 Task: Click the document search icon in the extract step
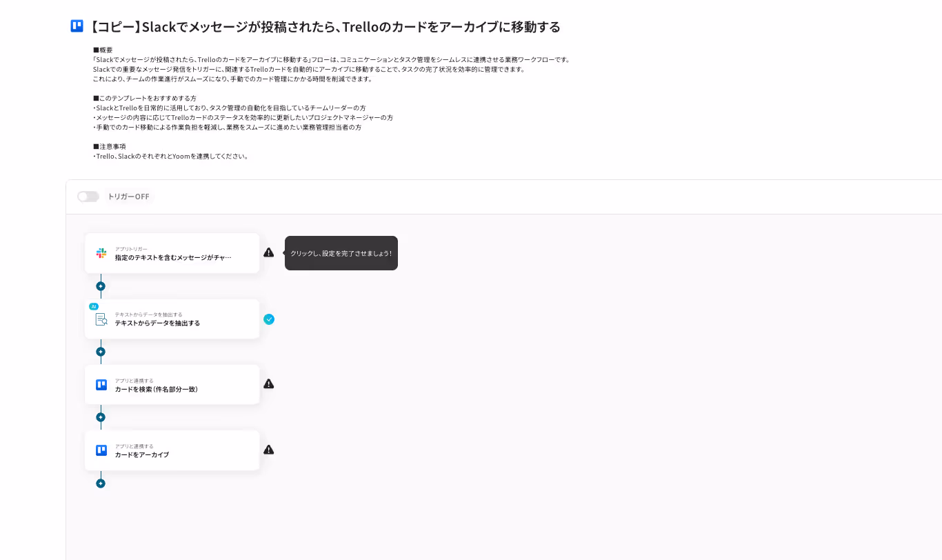[x=101, y=319]
